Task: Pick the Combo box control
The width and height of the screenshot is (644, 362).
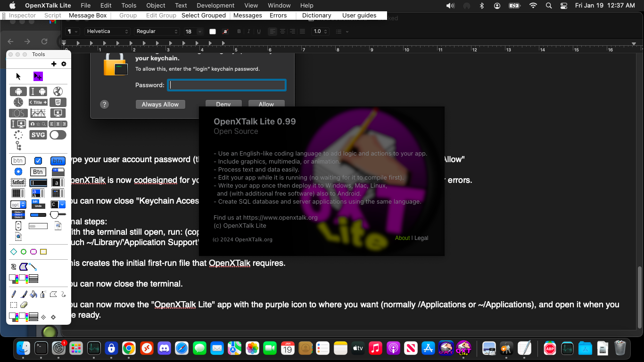Action: [x=58, y=205]
